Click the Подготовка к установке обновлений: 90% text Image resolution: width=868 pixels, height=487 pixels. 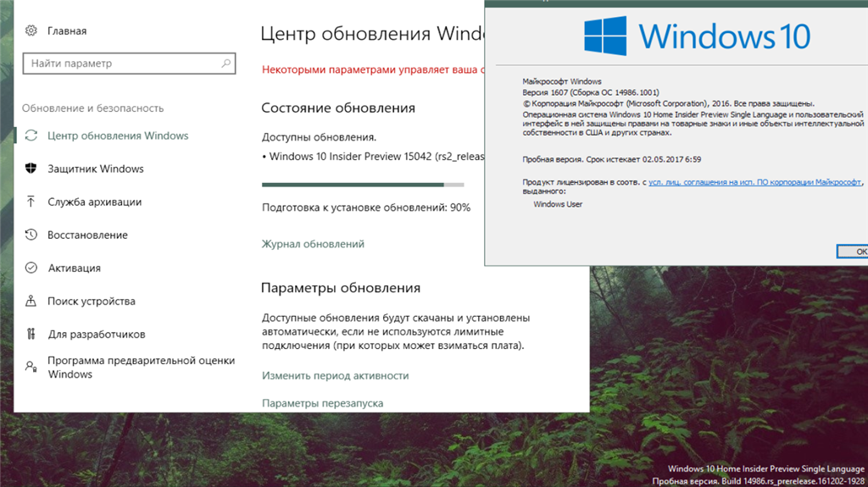click(x=366, y=208)
